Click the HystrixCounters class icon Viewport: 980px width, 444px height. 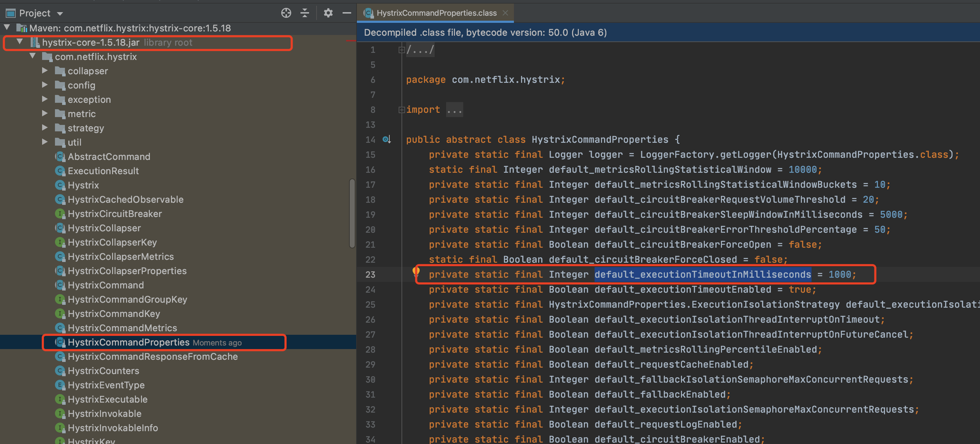click(60, 370)
